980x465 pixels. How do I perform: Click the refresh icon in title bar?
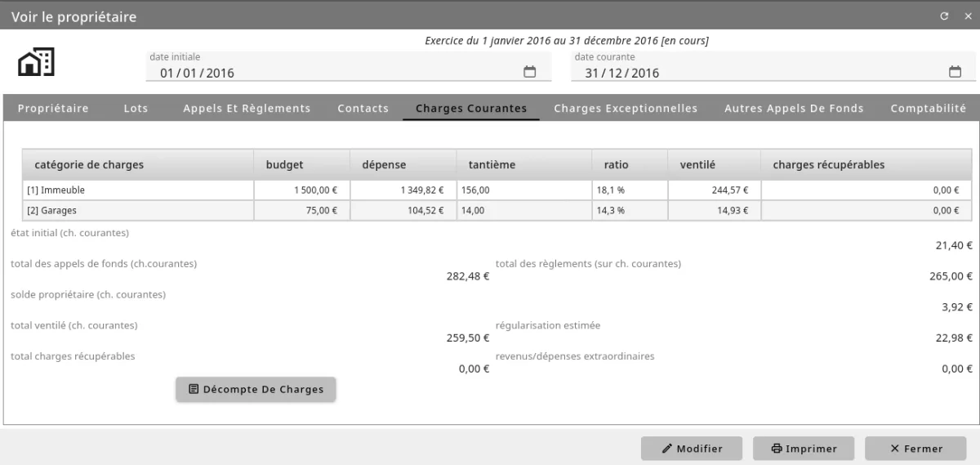(x=944, y=16)
